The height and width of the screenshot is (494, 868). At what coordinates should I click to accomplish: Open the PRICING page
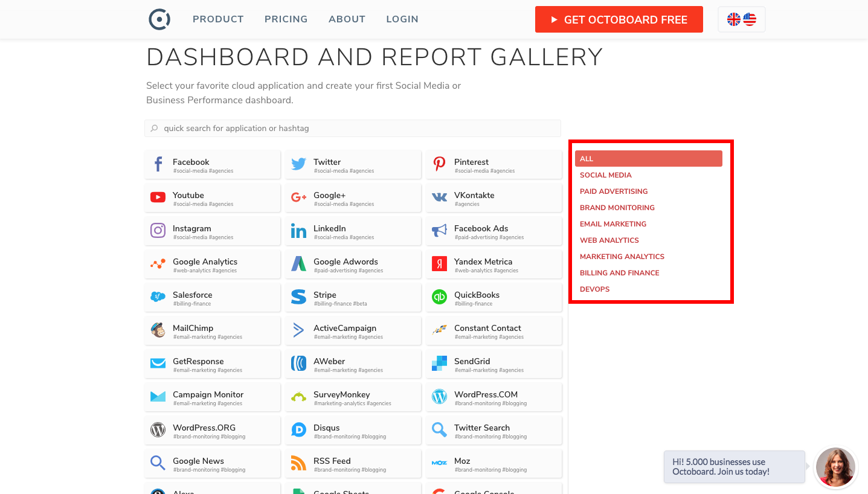click(x=286, y=19)
